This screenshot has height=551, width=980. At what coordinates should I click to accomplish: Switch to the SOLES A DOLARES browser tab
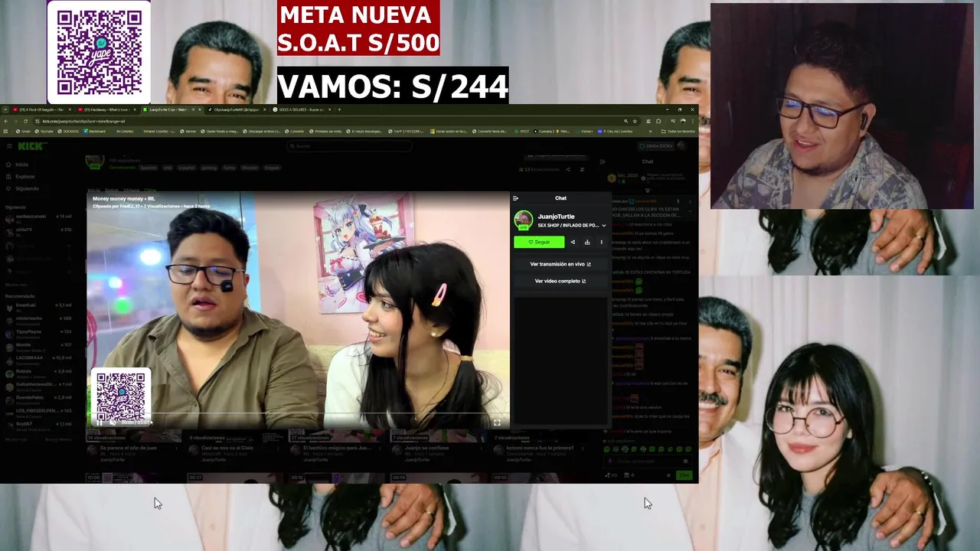click(302, 109)
